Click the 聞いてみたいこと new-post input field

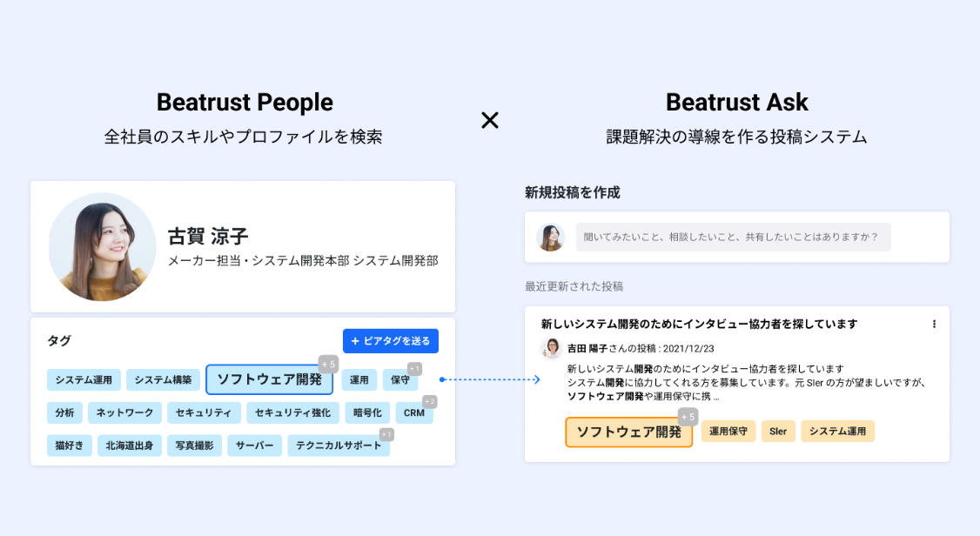(x=733, y=237)
